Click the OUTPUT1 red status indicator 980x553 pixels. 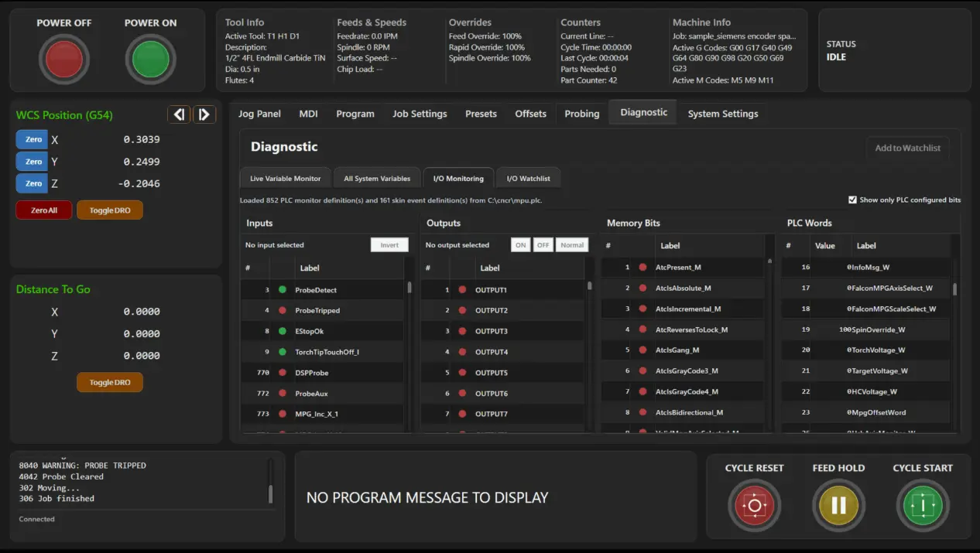click(x=463, y=290)
